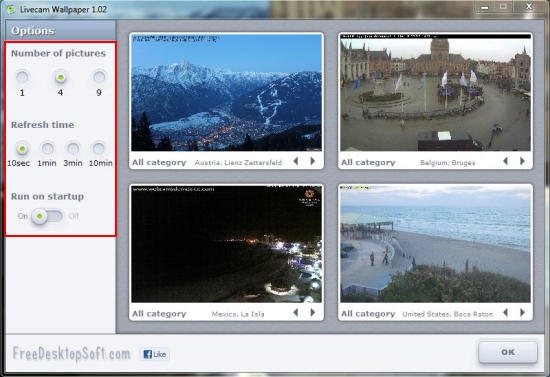Click the Bruges square webcam thumbnail

(436, 93)
